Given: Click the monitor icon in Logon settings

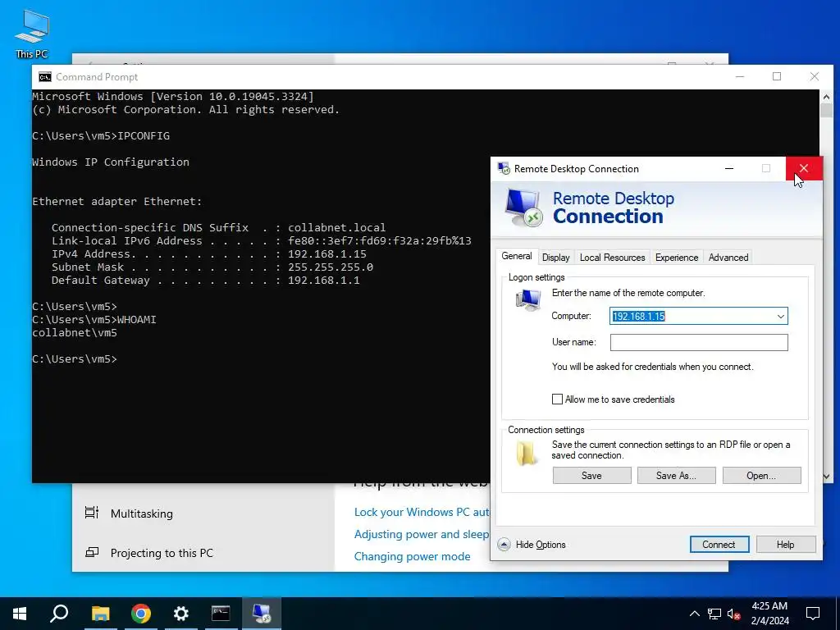Looking at the screenshot, I should coord(528,300).
